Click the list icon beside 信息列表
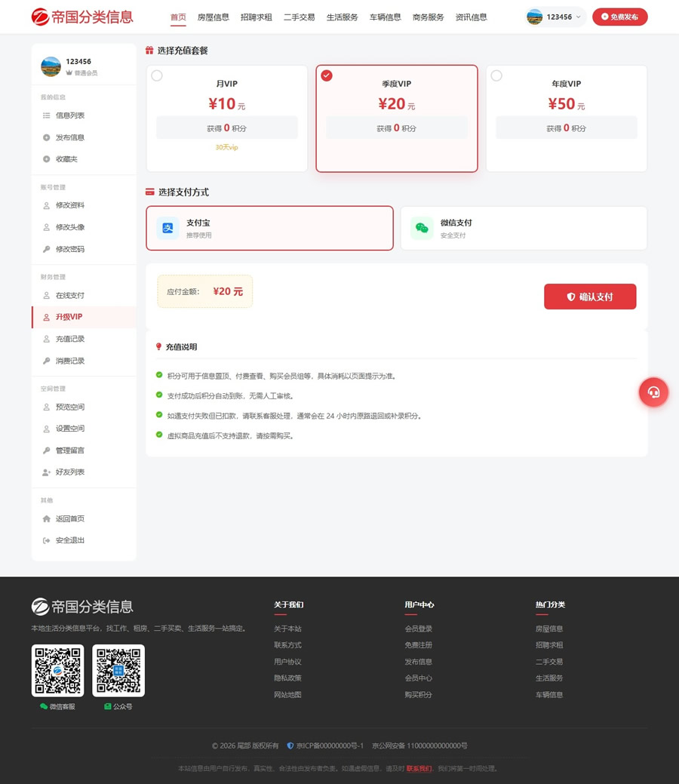The width and height of the screenshot is (679, 784). [47, 115]
